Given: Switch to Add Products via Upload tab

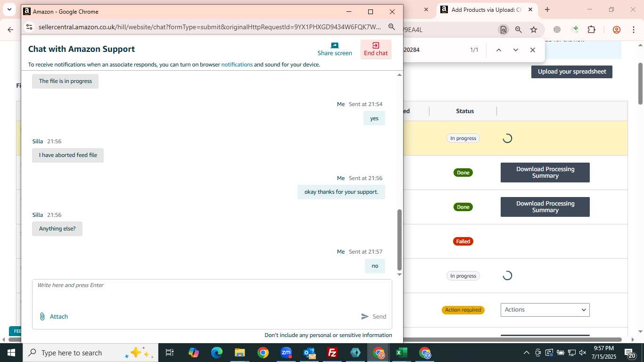Looking at the screenshot, I should click(486, 9).
